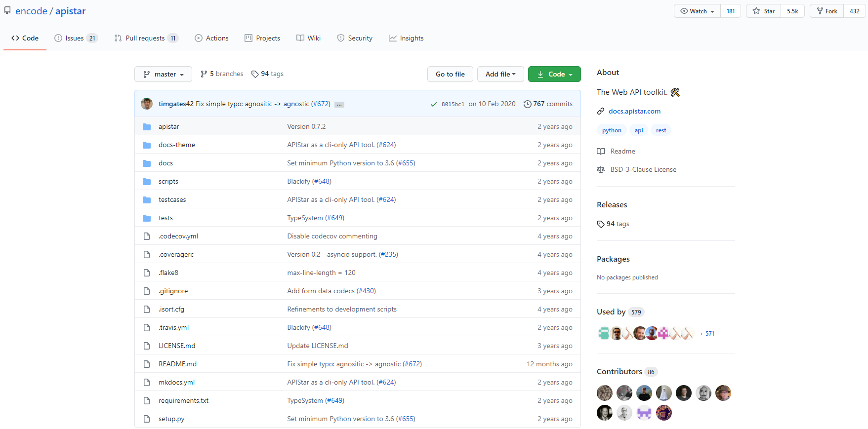Screen dimensions: 868x429
Task: Open the Projects tab
Action: coord(262,38)
